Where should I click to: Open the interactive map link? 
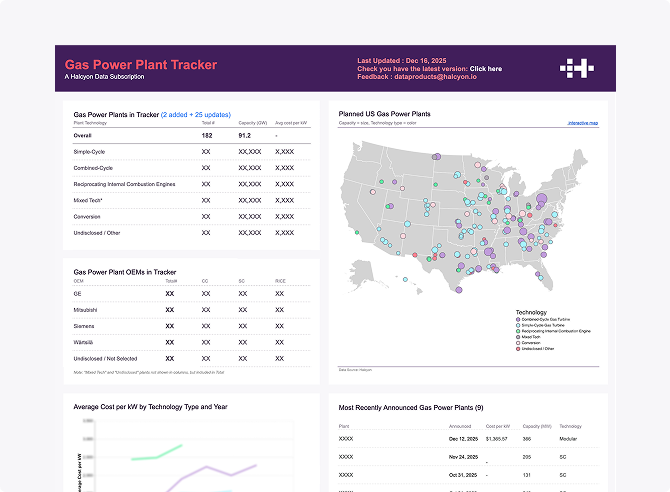coord(582,123)
